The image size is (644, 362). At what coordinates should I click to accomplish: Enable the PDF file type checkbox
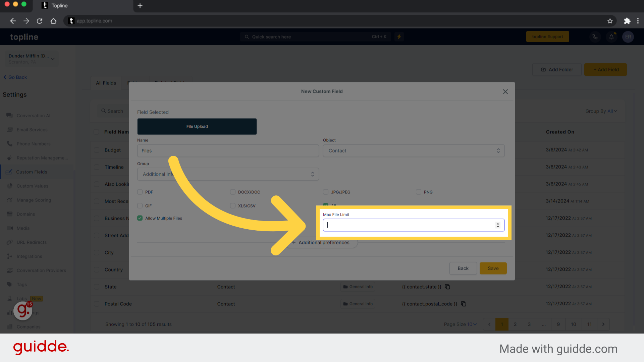pos(140,192)
